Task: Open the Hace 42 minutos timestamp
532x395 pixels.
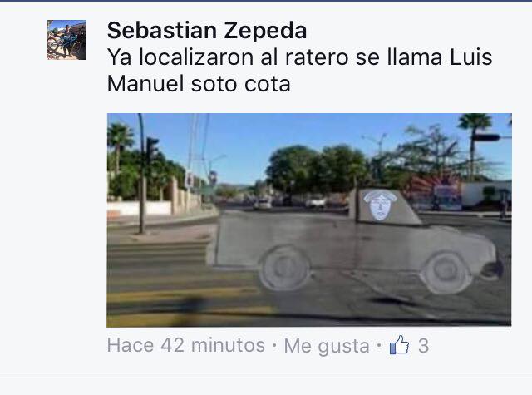Action: (x=186, y=345)
